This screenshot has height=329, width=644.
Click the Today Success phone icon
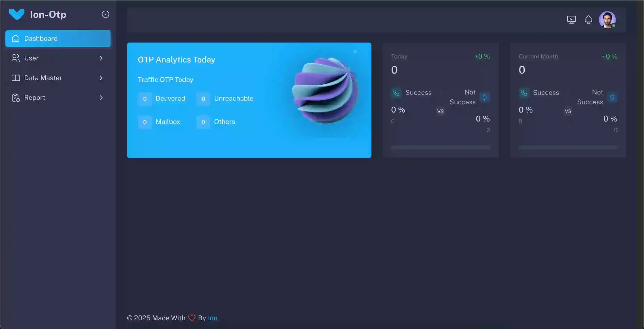click(396, 93)
